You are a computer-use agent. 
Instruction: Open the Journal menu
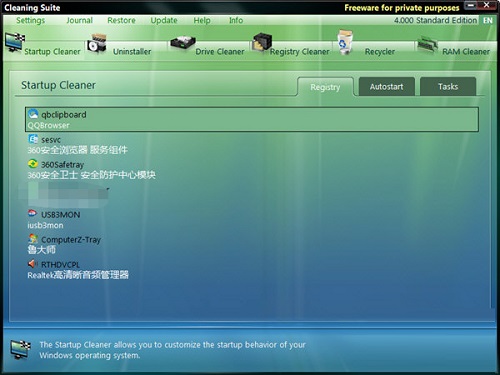point(79,20)
